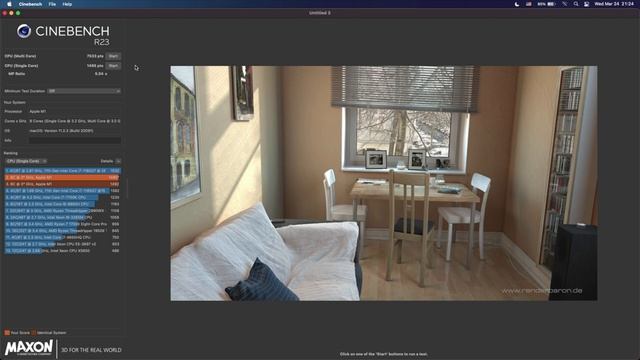Click the single core score points value
Screen dimensions: 640x360
pyautogui.click(x=95, y=66)
